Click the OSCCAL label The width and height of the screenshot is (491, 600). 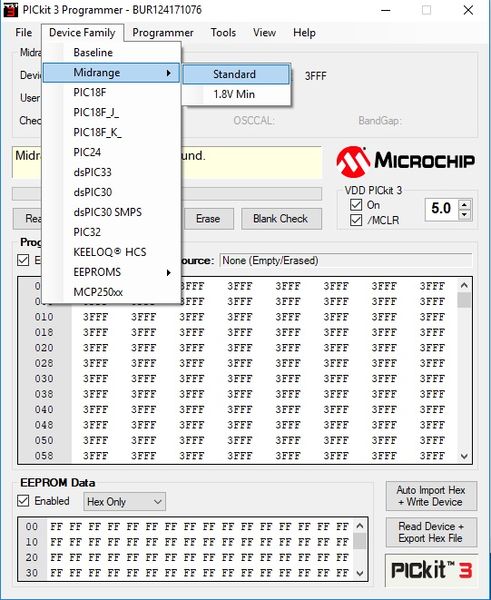[x=254, y=121]
